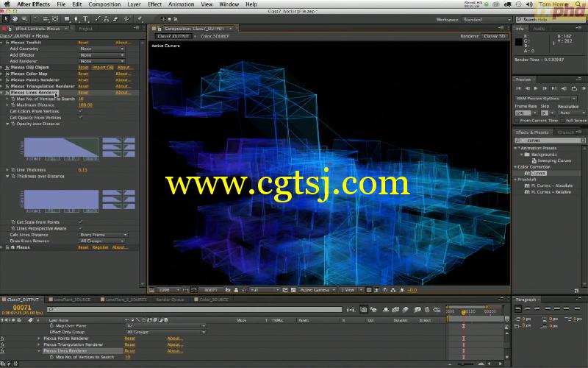Open the Active Camera view dropdown

pyautogui.click(x=317, y=290)
